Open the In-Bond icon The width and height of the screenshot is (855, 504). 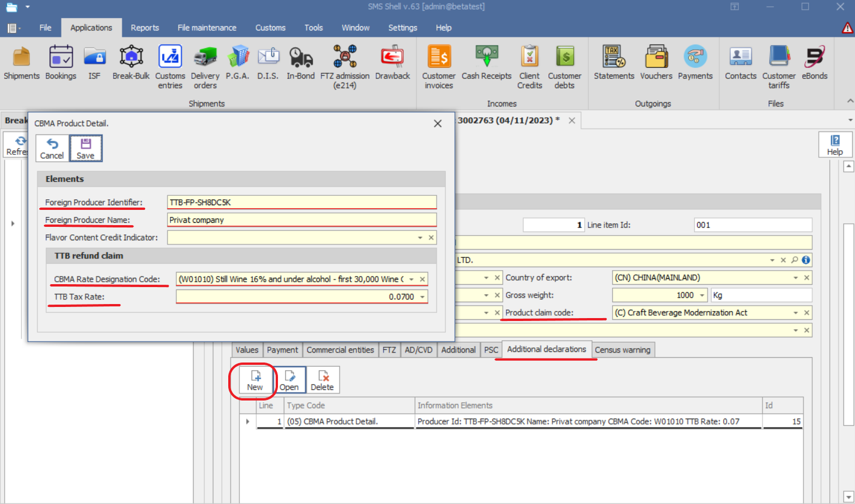[x=301, y=63]
